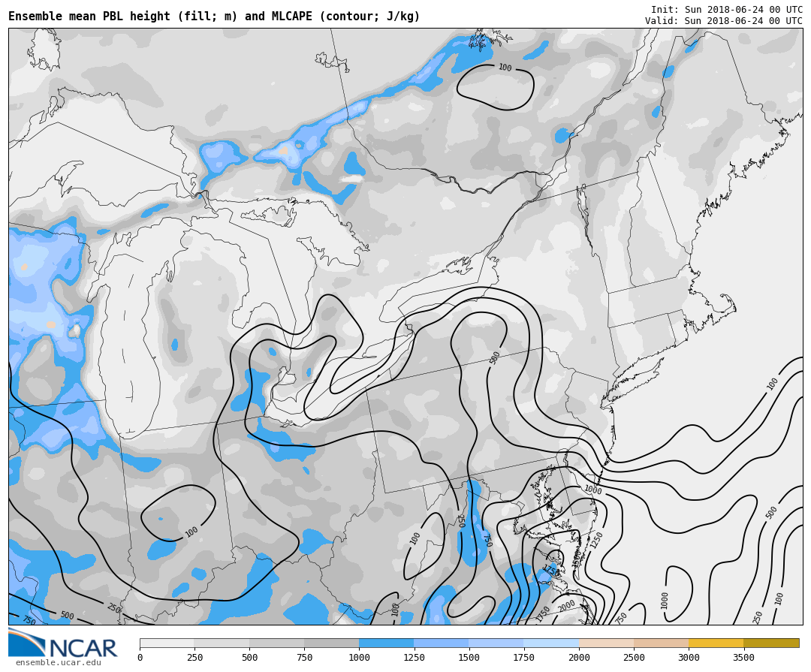Pick the 2000–2500 peach colorbar segment

coord(606,643)
